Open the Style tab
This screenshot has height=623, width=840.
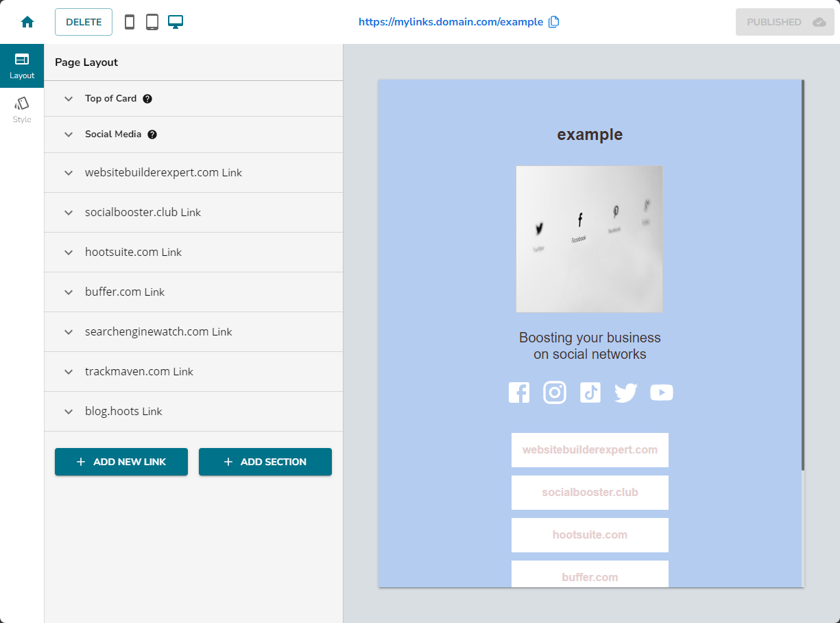(x=22, y=110)
